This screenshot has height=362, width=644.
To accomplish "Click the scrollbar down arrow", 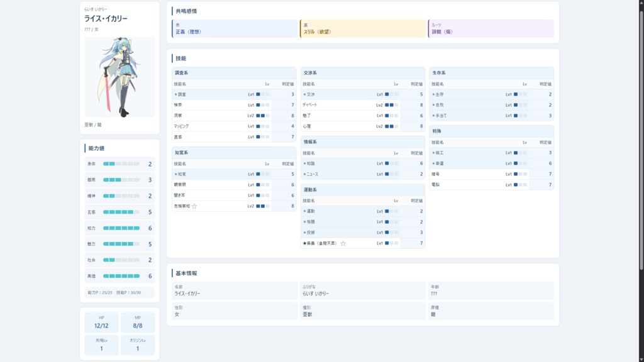I will [641, 359].
